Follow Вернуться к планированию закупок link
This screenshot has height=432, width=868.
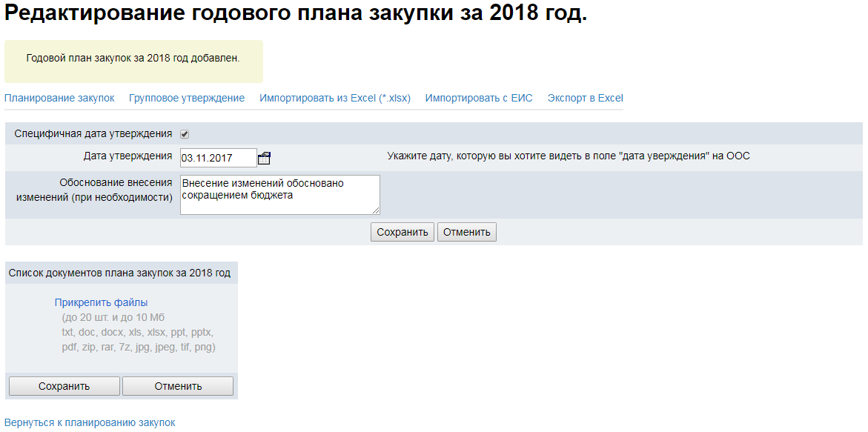(x=90, y=422)
